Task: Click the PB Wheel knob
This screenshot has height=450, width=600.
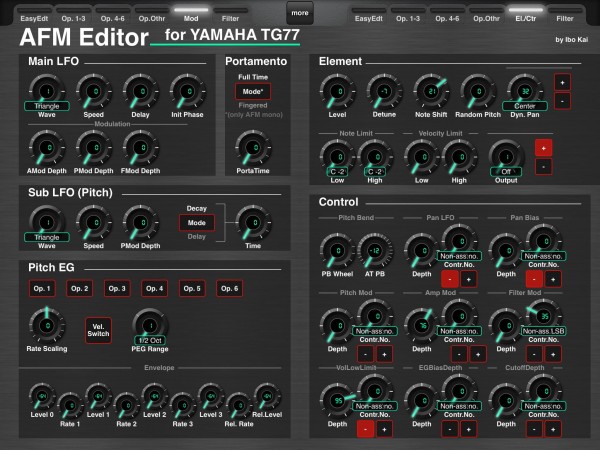Action: [x=337, y=251]
